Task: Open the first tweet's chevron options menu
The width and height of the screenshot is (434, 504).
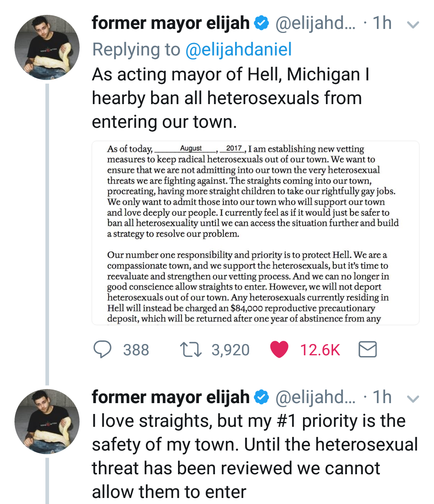Action: click(413, 25)
